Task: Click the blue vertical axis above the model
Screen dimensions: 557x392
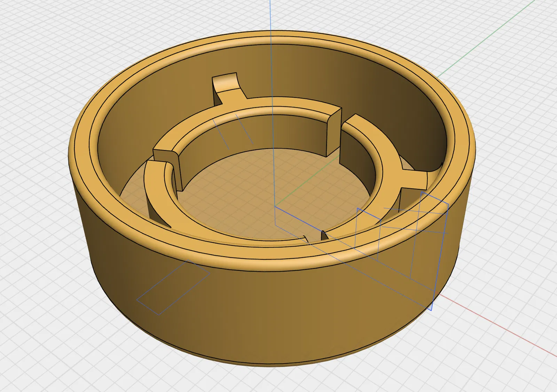Action: (x=271, y=16)
